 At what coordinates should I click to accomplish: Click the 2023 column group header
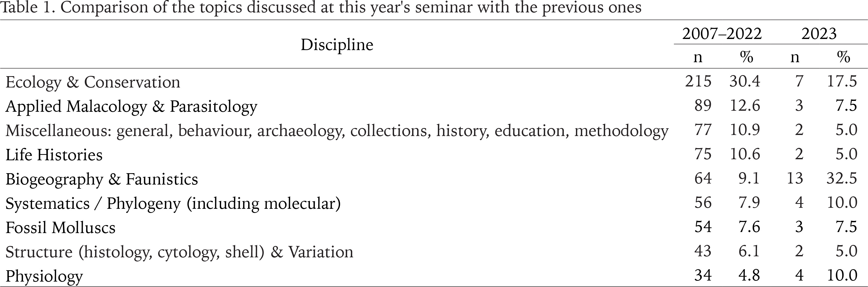coord(819,34)
